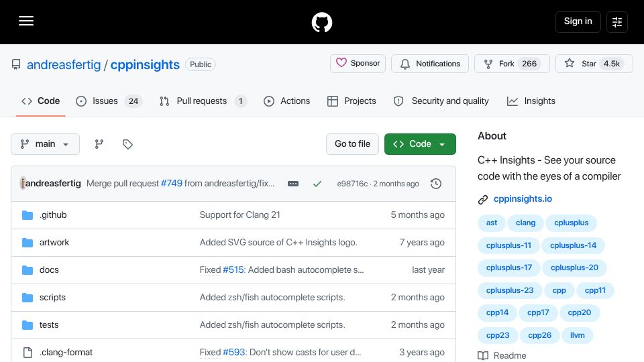Select the cpp26 topic tag

539,335
